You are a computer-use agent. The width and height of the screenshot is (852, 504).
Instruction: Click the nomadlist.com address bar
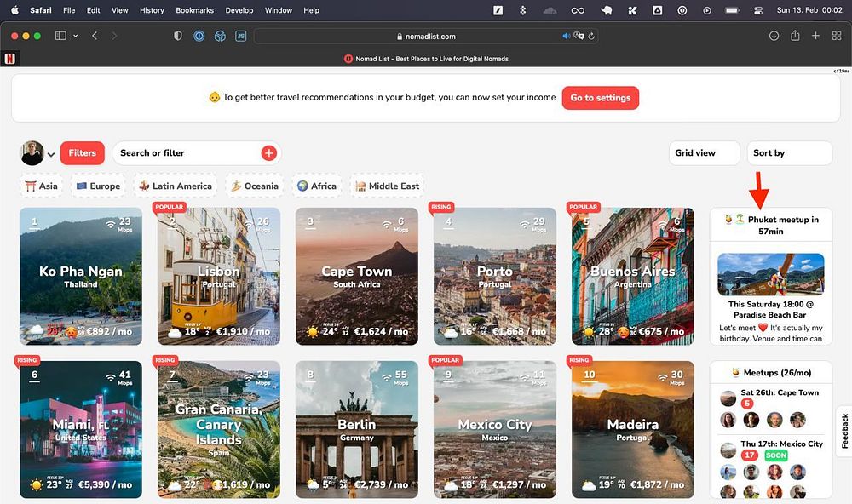tap(426, 37)
